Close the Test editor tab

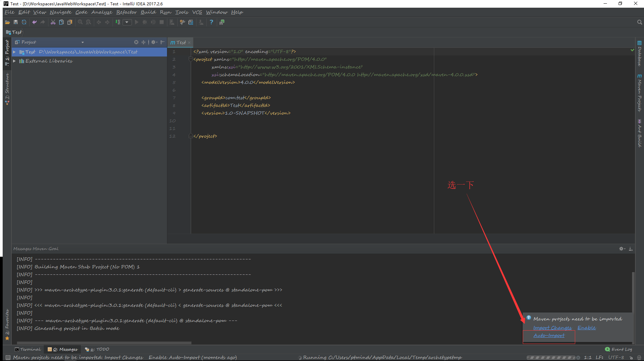point(189,43)
